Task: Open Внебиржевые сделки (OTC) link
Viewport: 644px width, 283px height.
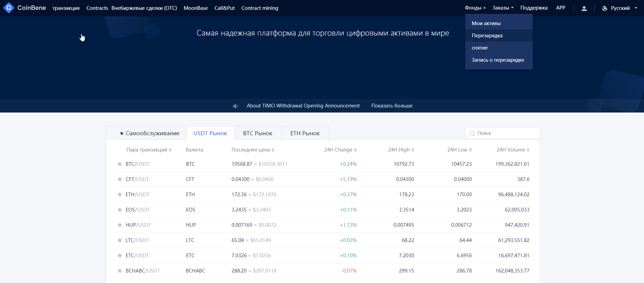Action: pos(144,8)
